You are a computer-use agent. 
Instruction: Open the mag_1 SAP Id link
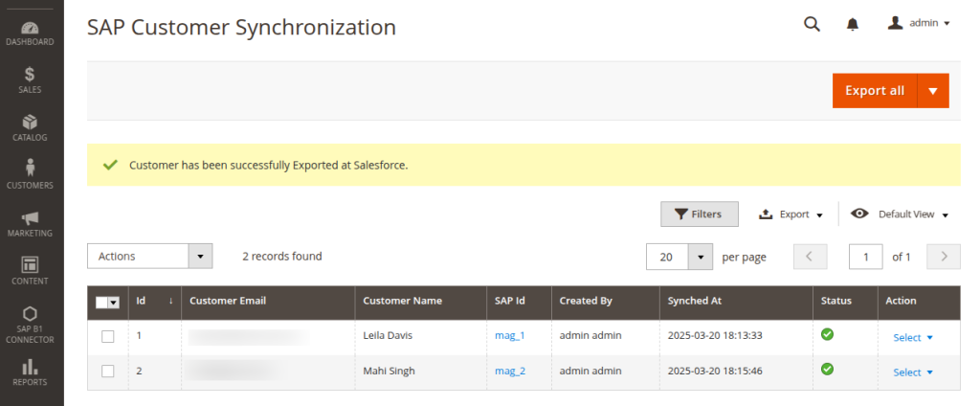pos(509,336)
